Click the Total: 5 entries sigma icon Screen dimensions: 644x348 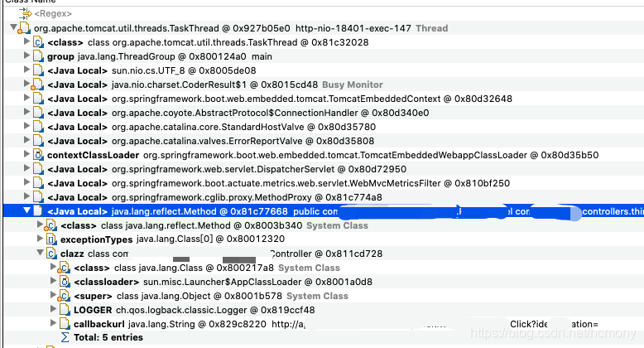tap(65, 337)
